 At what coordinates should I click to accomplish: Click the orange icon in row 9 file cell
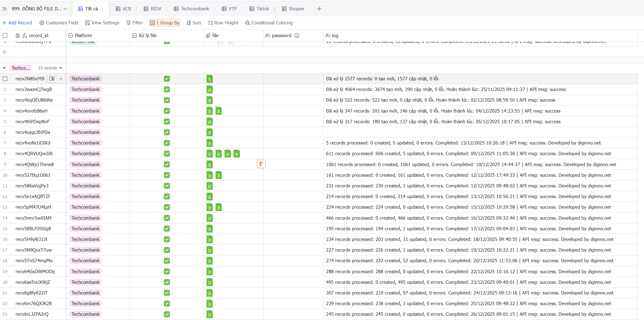coord(261,164)
